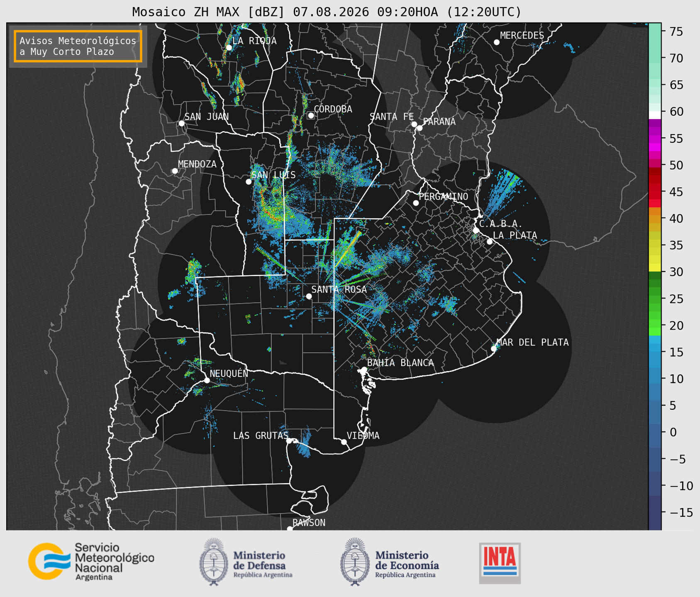Select the Neuquén city marker
Screen dimensions: 700x597
click(207, 380)
